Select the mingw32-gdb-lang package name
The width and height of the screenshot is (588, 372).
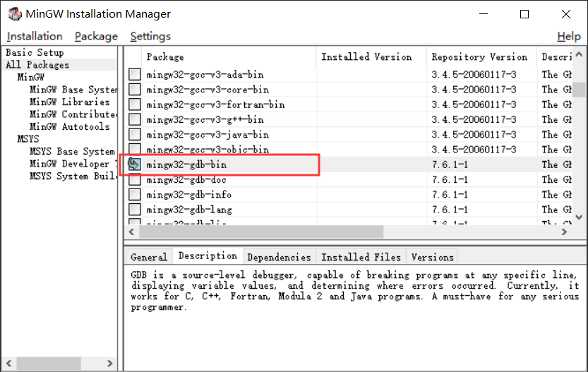189,210
